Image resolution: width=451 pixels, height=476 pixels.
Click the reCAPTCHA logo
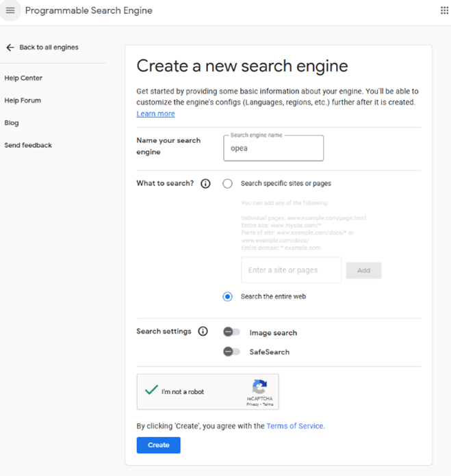coord(259,386)
